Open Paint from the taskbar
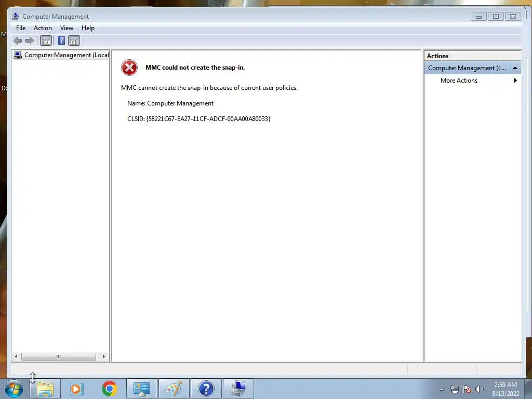 tap(174, 389)
